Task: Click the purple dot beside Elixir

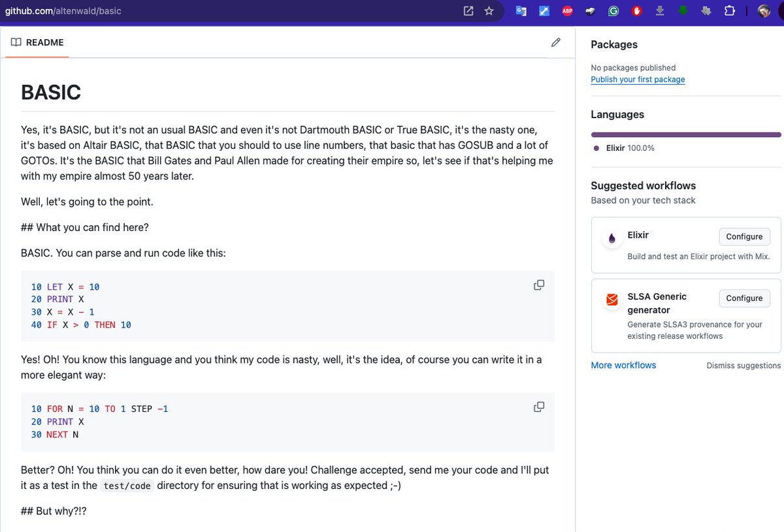Action: point(596,148)
